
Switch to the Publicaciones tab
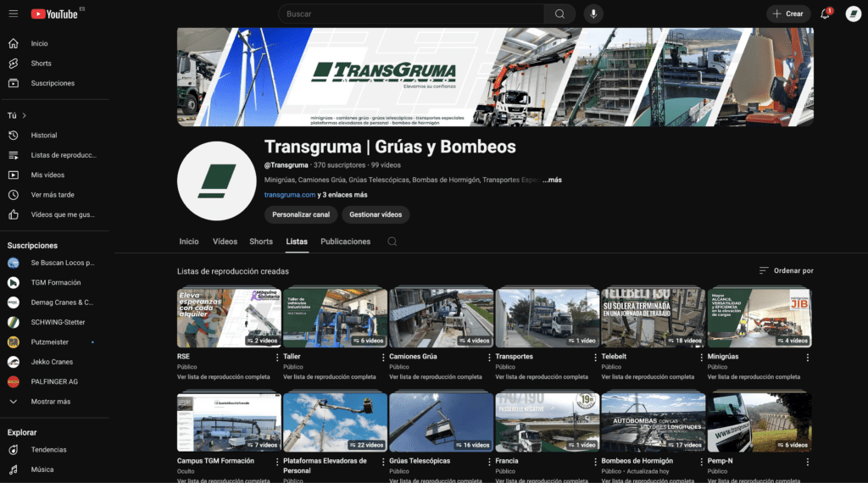(346, 241)
